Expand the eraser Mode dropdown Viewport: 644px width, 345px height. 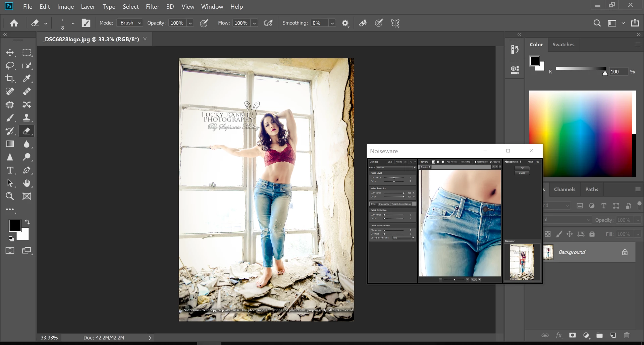(130, 23)
